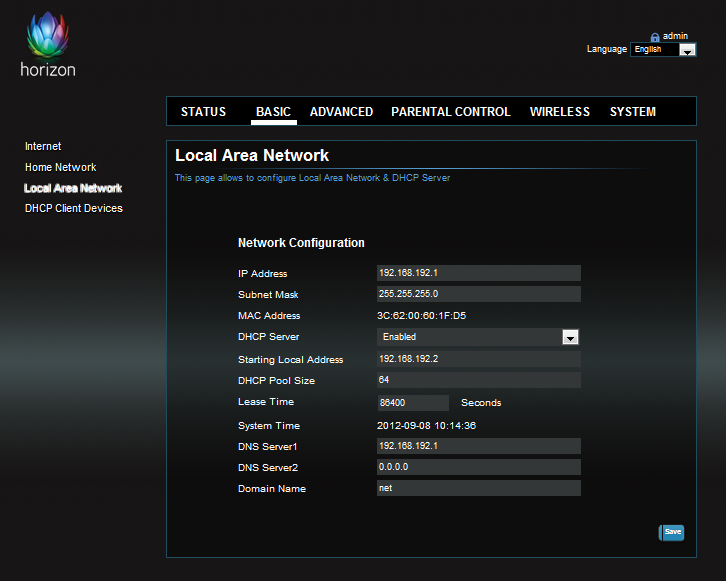This screenshot has width=726, height=581.
Task: Click the Network Configuration section title
Action: coord(301,243)
